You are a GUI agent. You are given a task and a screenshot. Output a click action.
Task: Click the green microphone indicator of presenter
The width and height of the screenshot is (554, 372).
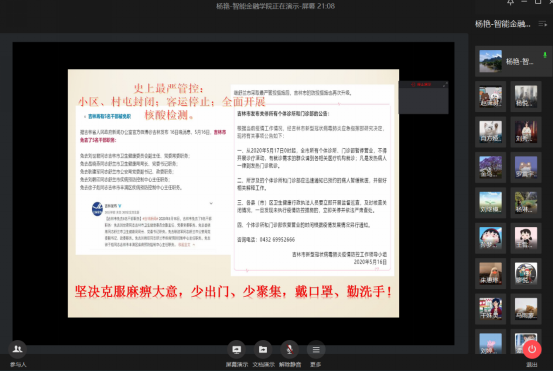click(x=545, y=55)
